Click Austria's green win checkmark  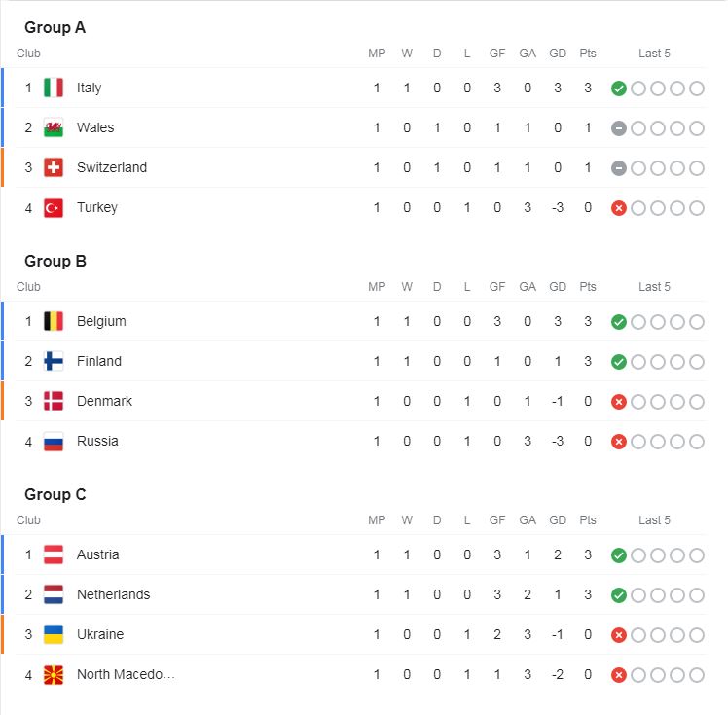[x=618, y=555]
